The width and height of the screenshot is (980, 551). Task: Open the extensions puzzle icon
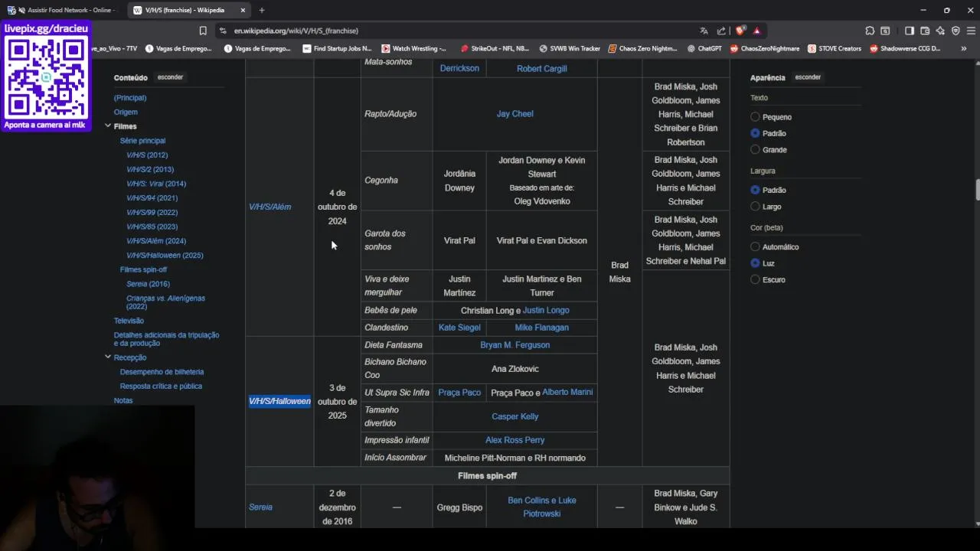click(x=870, y=31)
